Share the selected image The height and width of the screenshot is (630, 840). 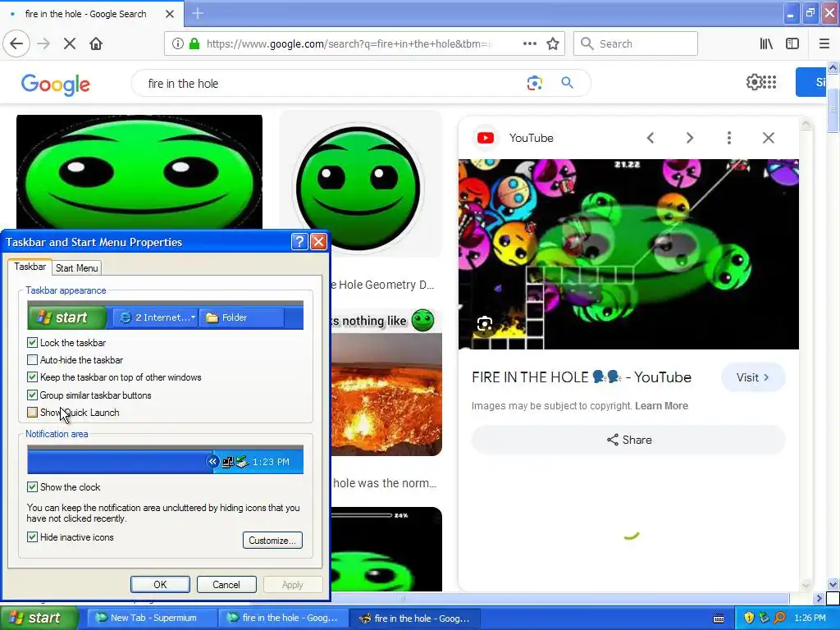coord(629,440)
